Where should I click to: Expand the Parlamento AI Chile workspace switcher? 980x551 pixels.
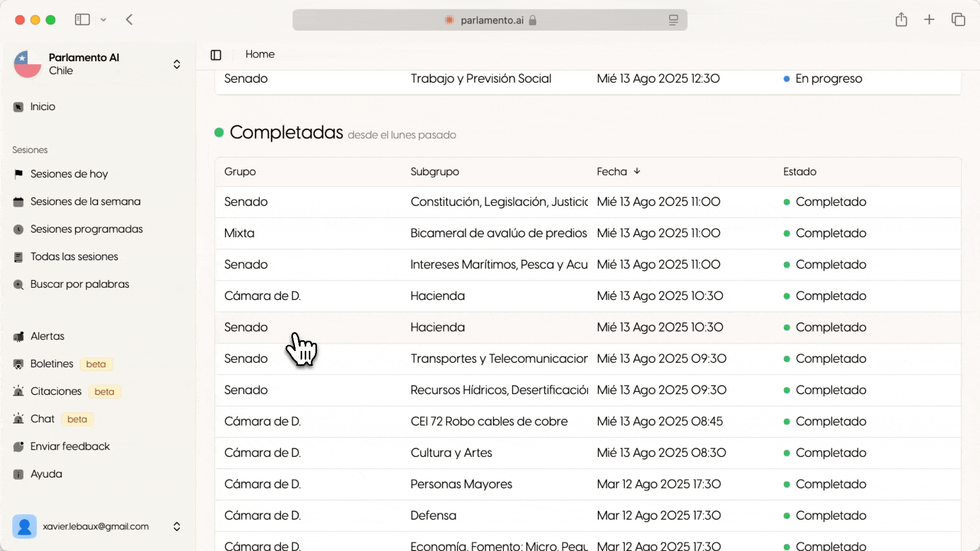tap(177, 64)
